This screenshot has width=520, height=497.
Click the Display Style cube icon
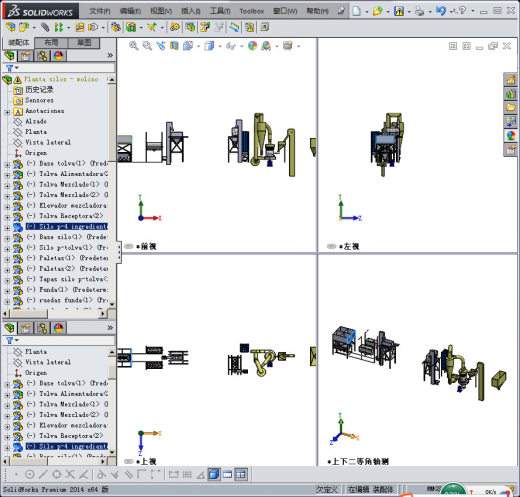[209, 46]
